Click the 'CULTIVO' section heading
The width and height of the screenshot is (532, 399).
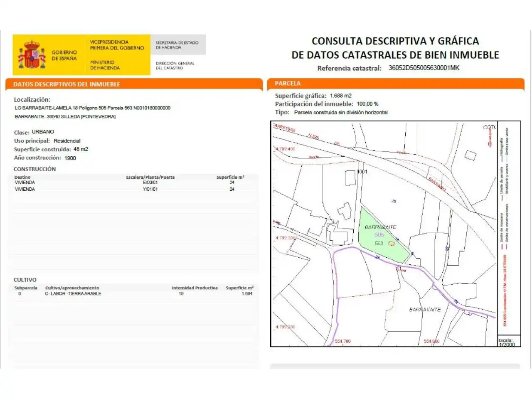point(25,280)
